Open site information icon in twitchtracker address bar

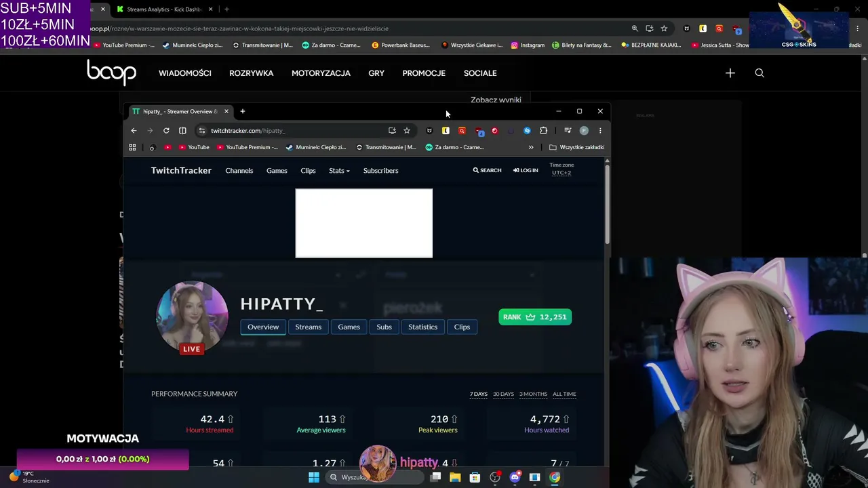(201, 131)
